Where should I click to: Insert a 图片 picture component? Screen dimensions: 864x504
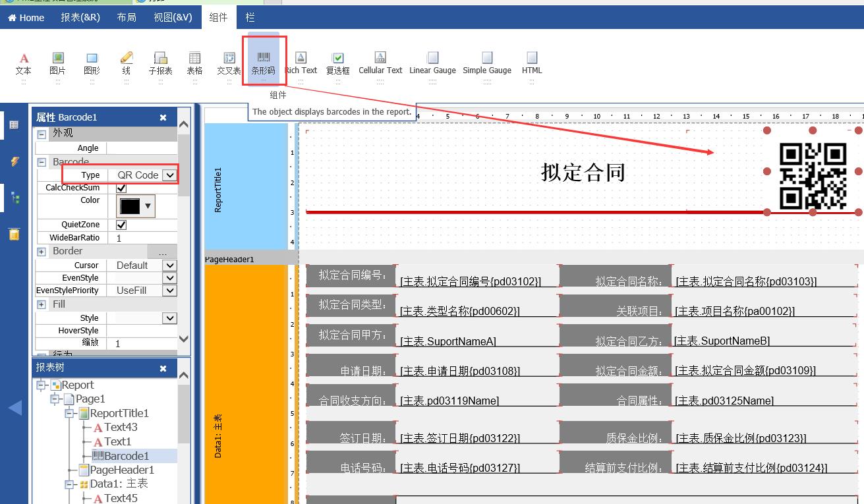[58, 63]
